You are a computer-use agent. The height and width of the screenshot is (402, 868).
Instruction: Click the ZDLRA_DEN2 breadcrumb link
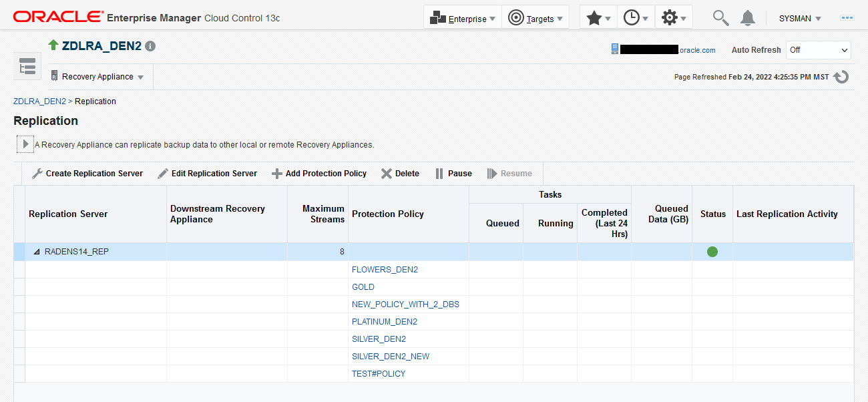(x=39, y=102)
